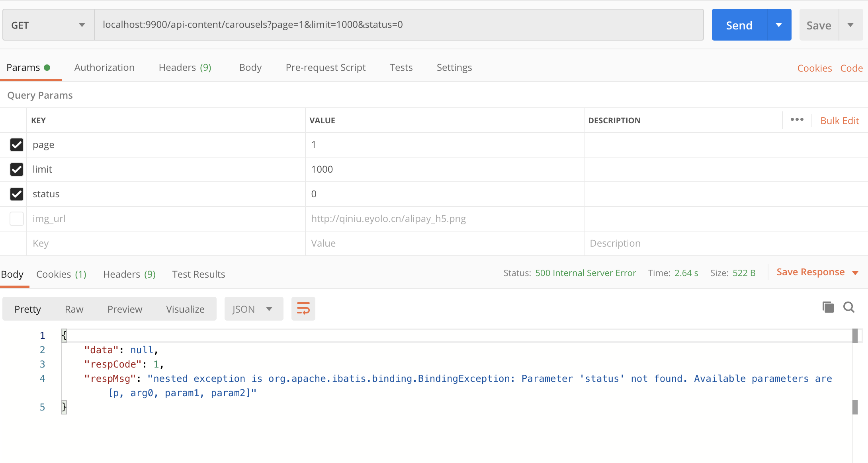The height and width of the screenshot is (463, 868).
Task: Open the Bulk Edit link
Action: (839, 121)
